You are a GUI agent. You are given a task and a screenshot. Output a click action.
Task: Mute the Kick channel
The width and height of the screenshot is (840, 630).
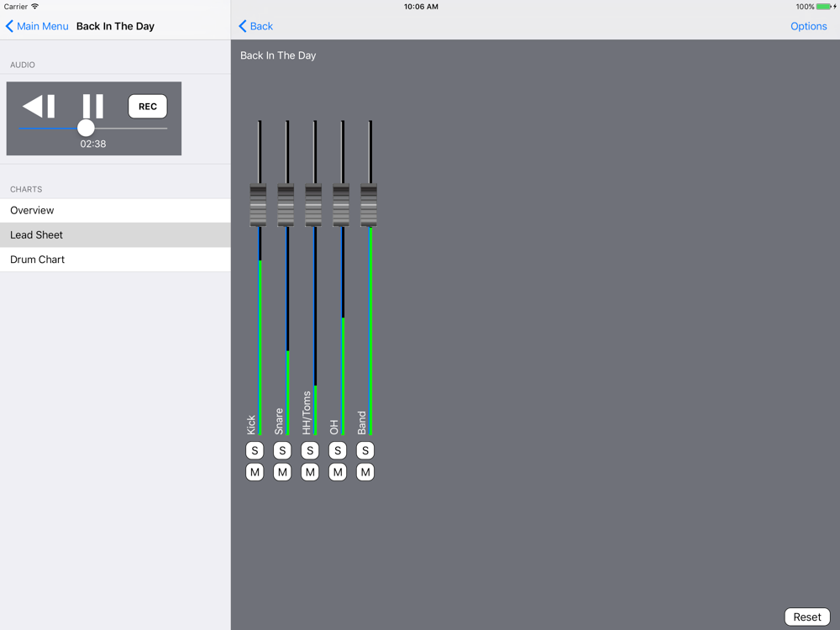(x=255, y=473)
